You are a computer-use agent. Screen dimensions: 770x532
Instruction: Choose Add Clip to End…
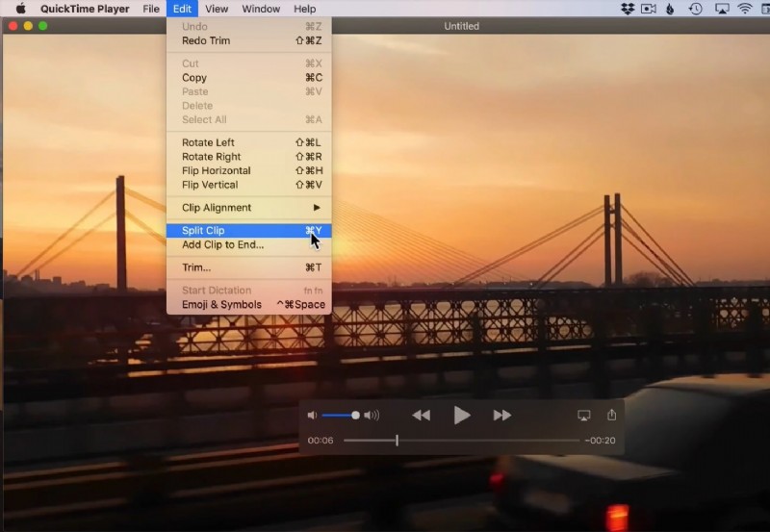tap(249, 245)
